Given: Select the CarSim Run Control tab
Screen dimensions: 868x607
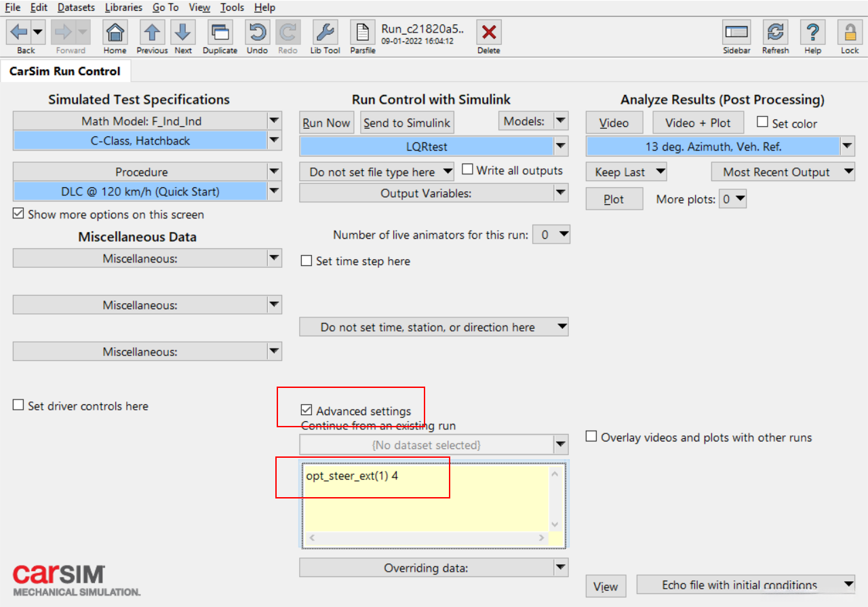Looking at the screenshot, I should pyautogui.click(x=65, y=71).
